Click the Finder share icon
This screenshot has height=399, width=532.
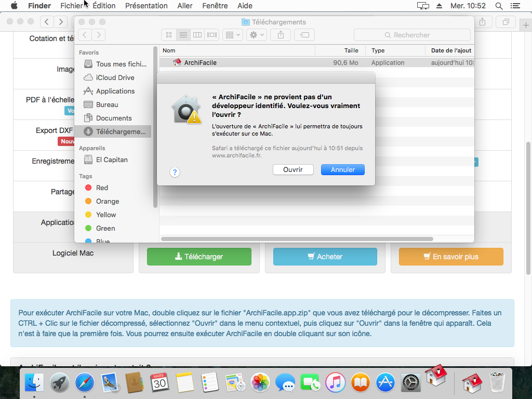281,35
